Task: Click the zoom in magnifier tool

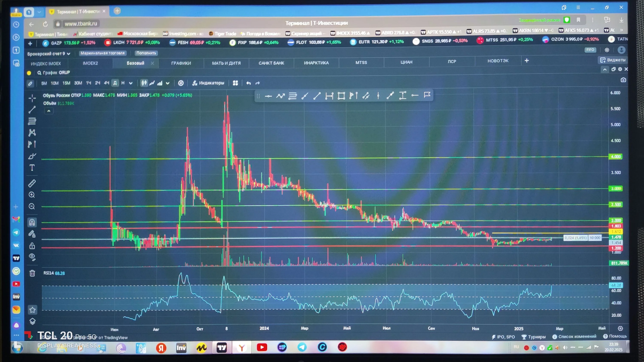Action: [x=32, y=195]
